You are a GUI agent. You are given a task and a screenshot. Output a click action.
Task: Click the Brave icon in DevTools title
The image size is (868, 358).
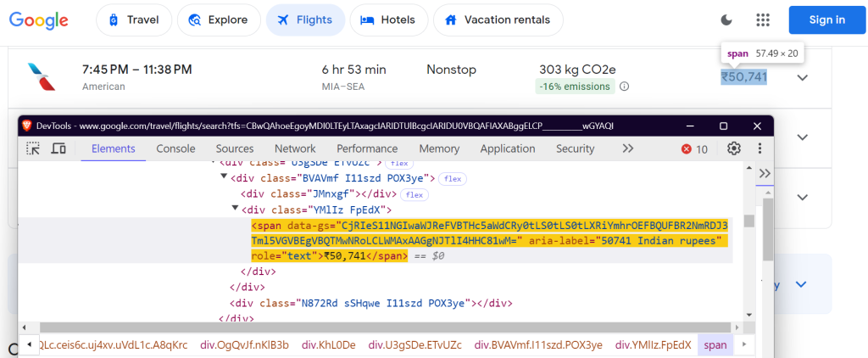pos(27,126)
